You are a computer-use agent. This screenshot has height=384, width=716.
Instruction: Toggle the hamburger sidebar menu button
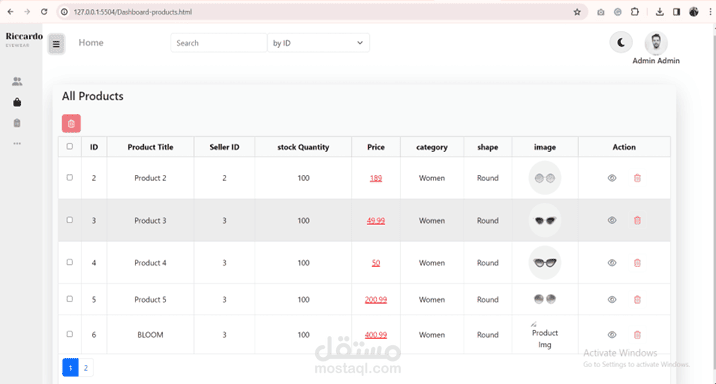tap(56, 44)
